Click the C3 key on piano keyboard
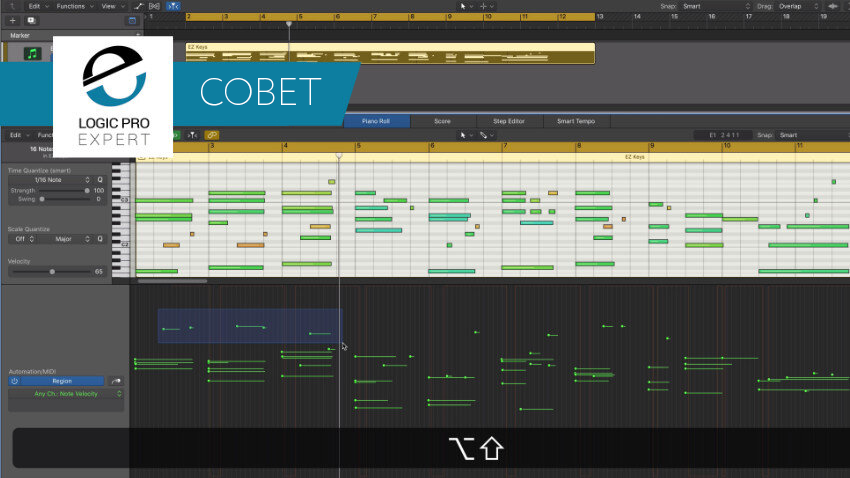Viewport: 850px width, 478px height. pos(121,200)
